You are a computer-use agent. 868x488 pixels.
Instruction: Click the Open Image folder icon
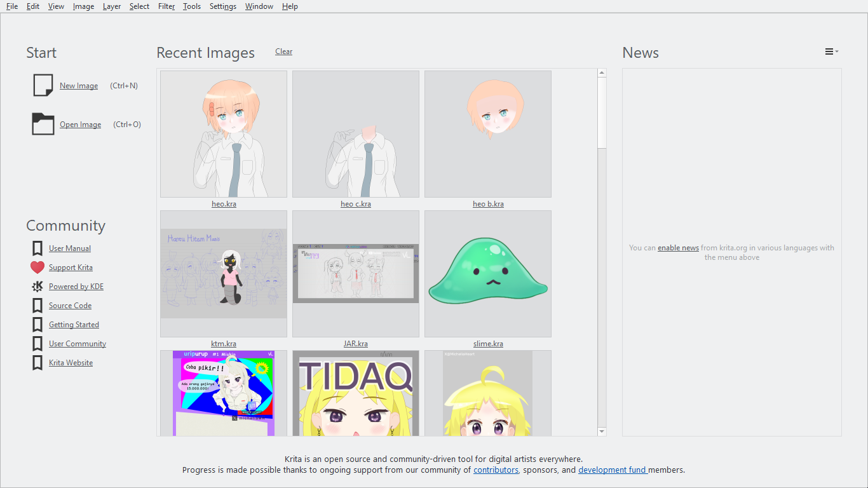43,124
